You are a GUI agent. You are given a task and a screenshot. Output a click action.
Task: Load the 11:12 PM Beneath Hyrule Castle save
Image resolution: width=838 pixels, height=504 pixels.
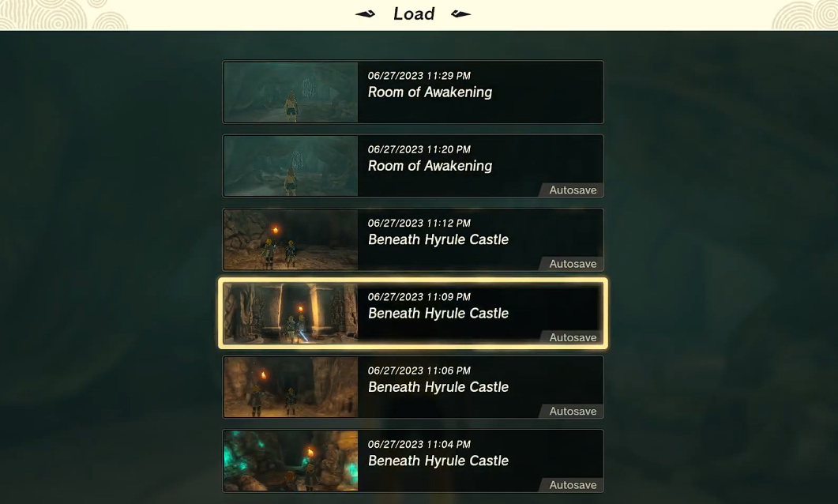click(413, 239)
